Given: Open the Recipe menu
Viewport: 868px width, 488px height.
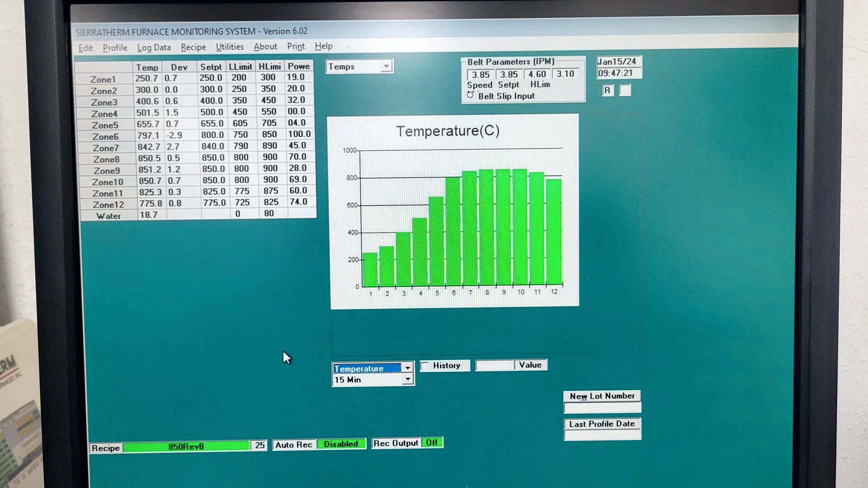Looking at the screenshot, I should pos(193,47).
